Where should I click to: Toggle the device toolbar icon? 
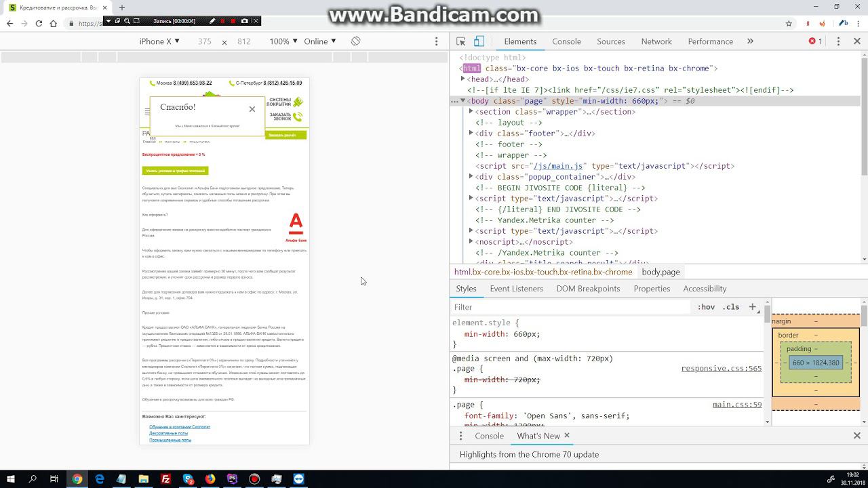coord(479,41)
